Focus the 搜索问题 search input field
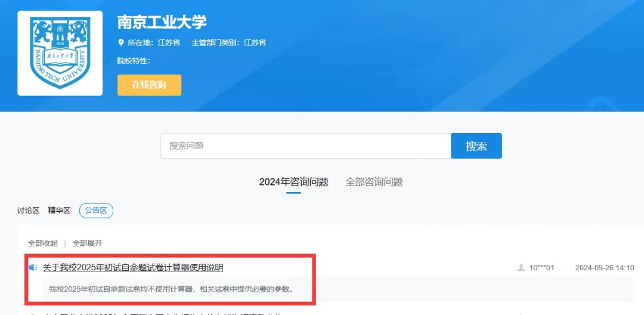The height and width of the screenshot is (315, 644). tap(305, 146)
